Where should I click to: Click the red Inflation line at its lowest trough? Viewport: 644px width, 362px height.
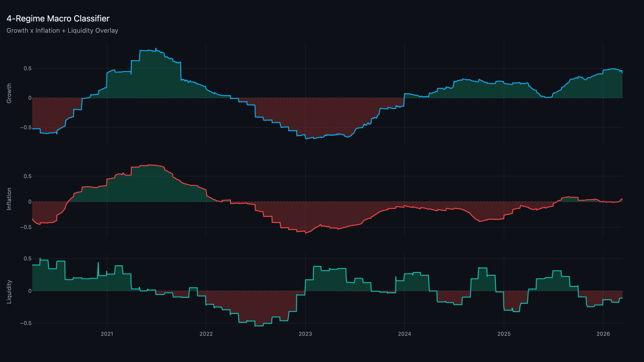[x=306, y=233]
